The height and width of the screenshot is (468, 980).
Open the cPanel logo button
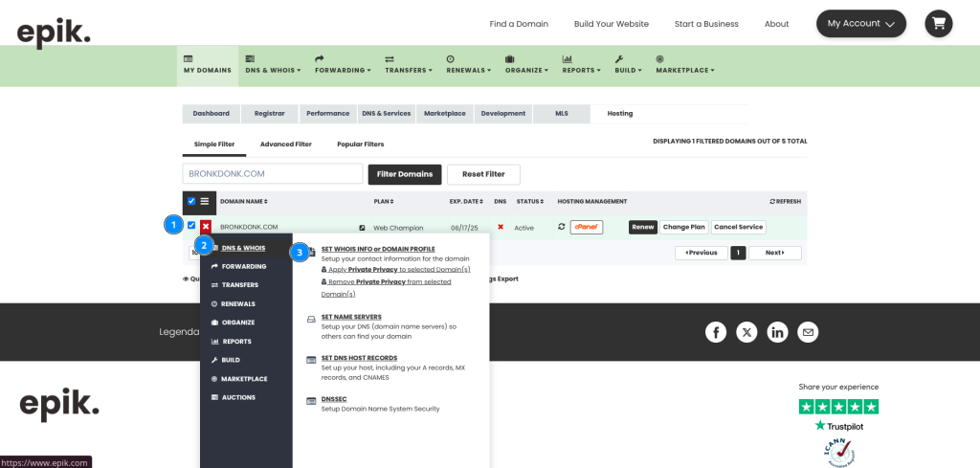coord(587,227)
